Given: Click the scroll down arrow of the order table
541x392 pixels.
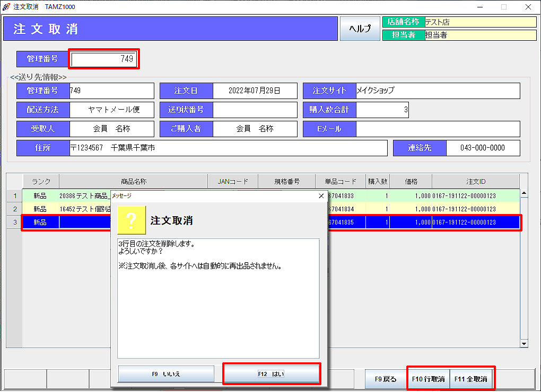Looking at the screenshot, I should (x=524, y=344).
